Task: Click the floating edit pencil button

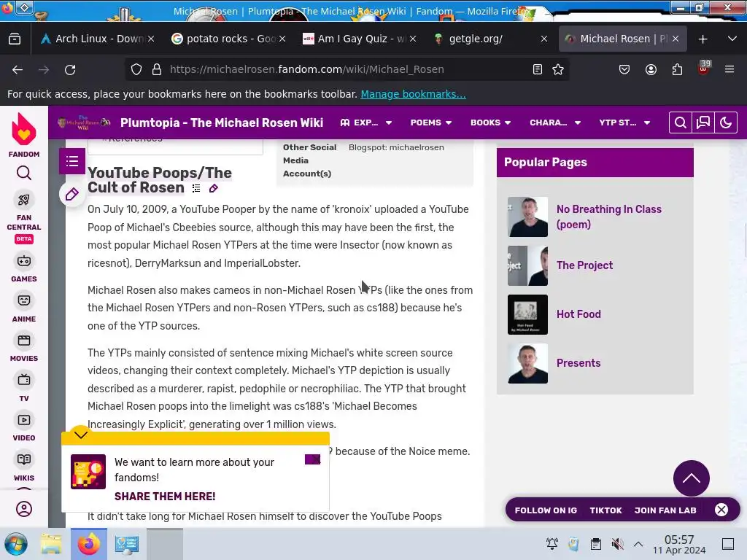Action: [x=72, y=194]
